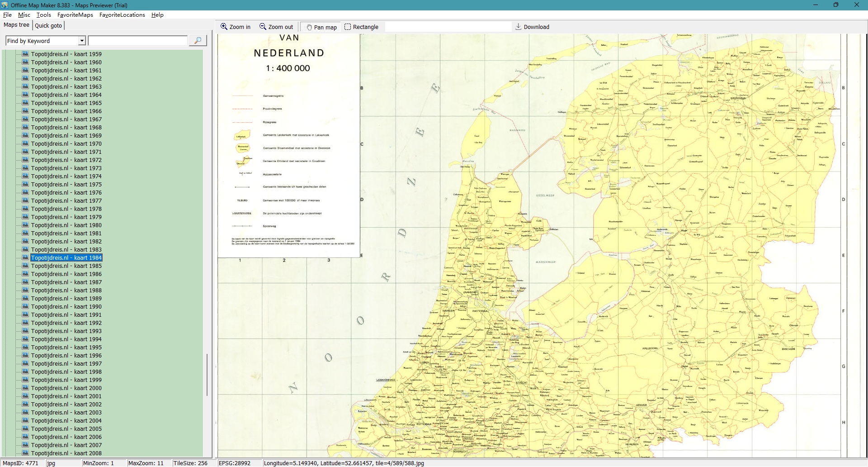The height and width of the screenshot is (467, 868).
Task: Click the empty field beside Rectangle
Action: pos(448,27)
